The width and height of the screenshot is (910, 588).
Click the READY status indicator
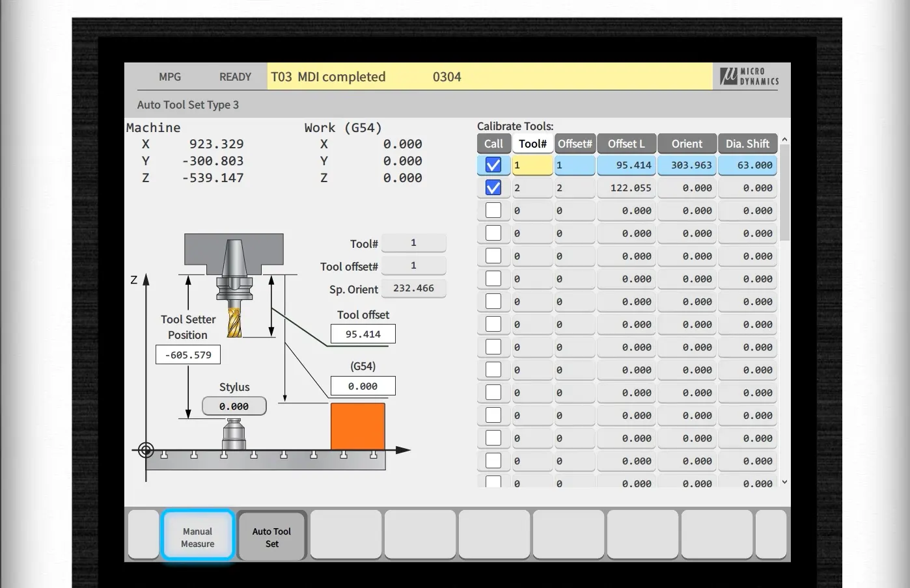tap(235, 77)
